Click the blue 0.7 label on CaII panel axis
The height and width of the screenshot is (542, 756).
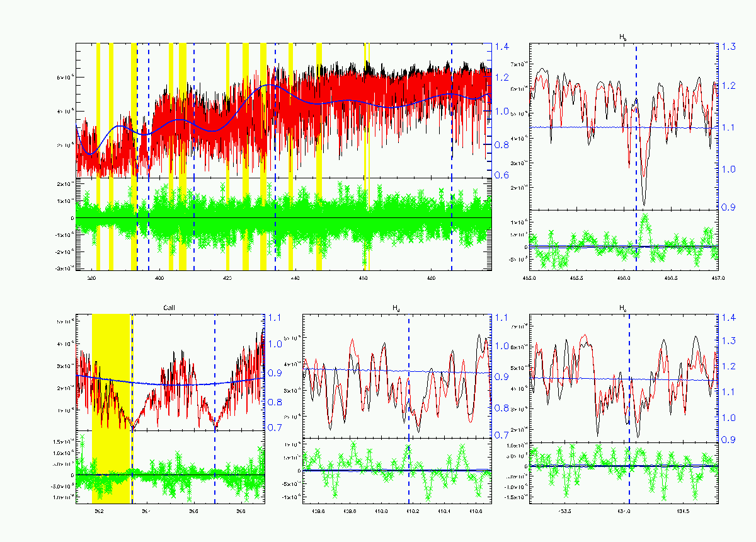pos(275,428)
